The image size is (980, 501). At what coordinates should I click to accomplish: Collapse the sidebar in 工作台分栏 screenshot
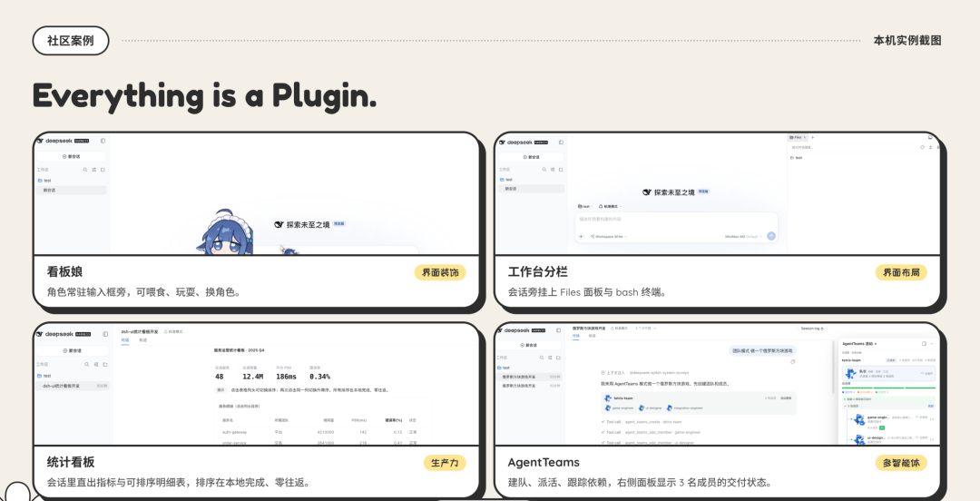(x=562, y=142)
